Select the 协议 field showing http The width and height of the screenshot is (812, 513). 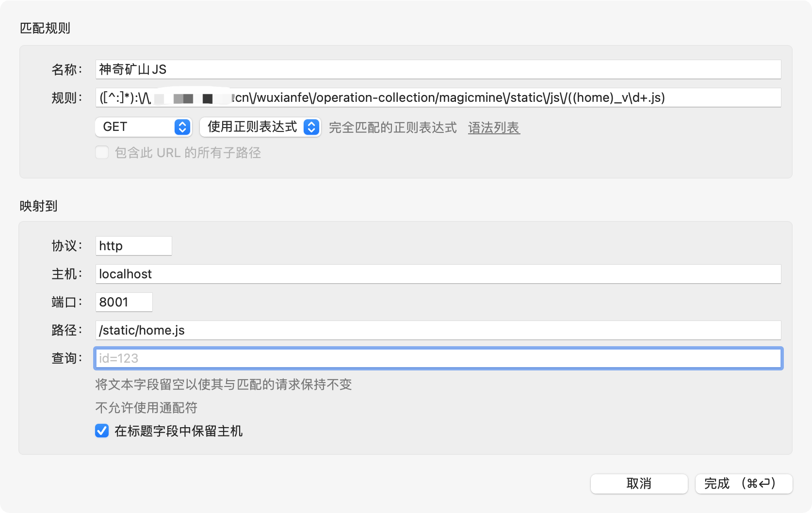[133, 245]
